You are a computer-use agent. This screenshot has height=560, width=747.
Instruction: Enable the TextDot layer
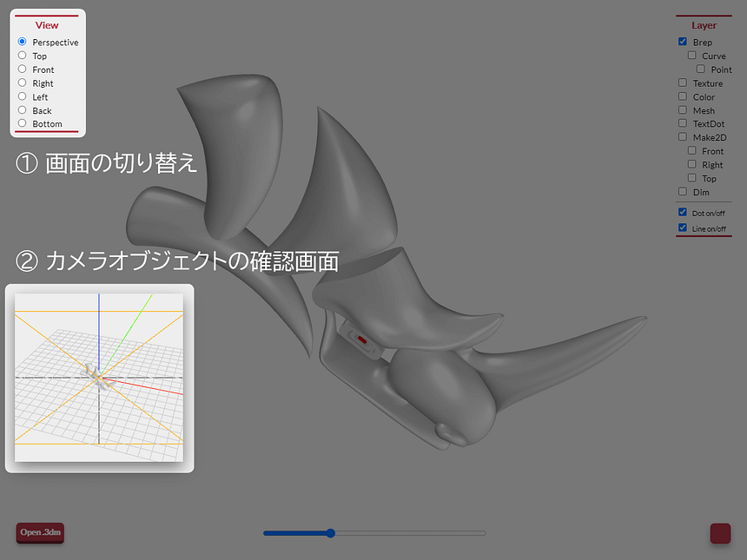coord(683,123)
